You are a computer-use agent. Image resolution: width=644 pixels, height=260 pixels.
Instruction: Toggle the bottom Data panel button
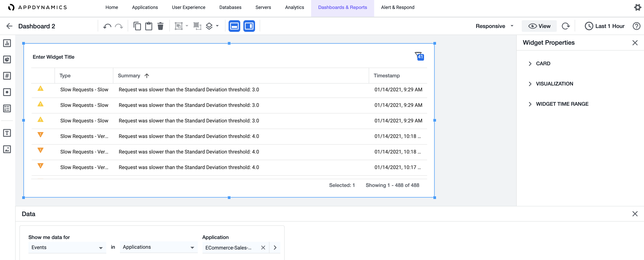pos(234,26)
